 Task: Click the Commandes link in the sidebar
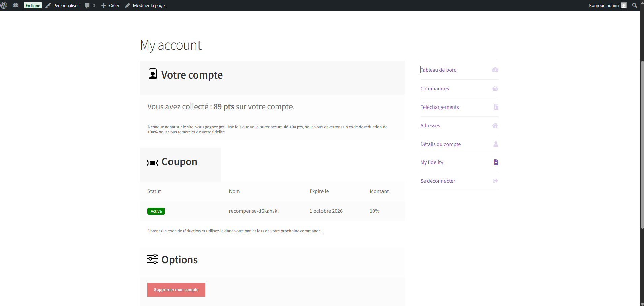(434, 88)
